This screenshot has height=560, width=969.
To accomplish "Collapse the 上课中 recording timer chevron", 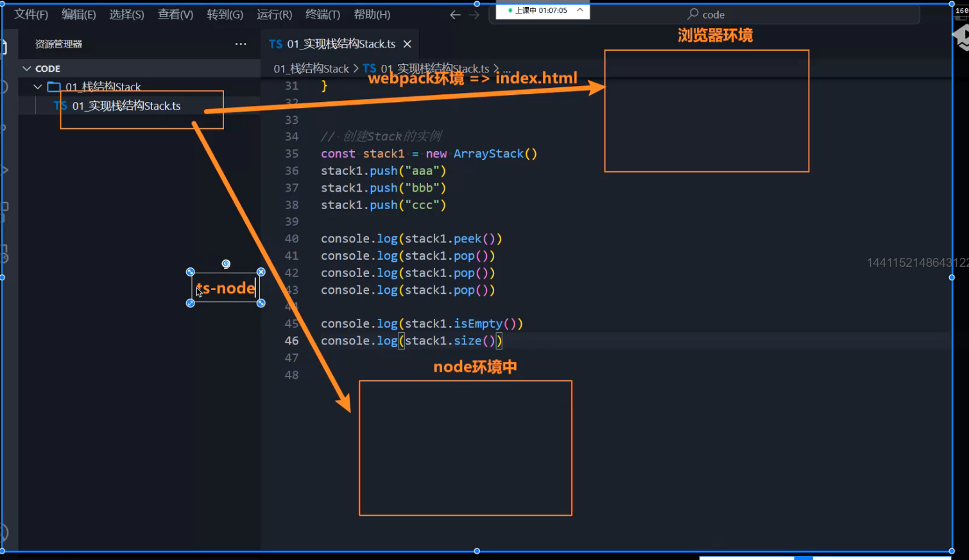I will 579,10.
